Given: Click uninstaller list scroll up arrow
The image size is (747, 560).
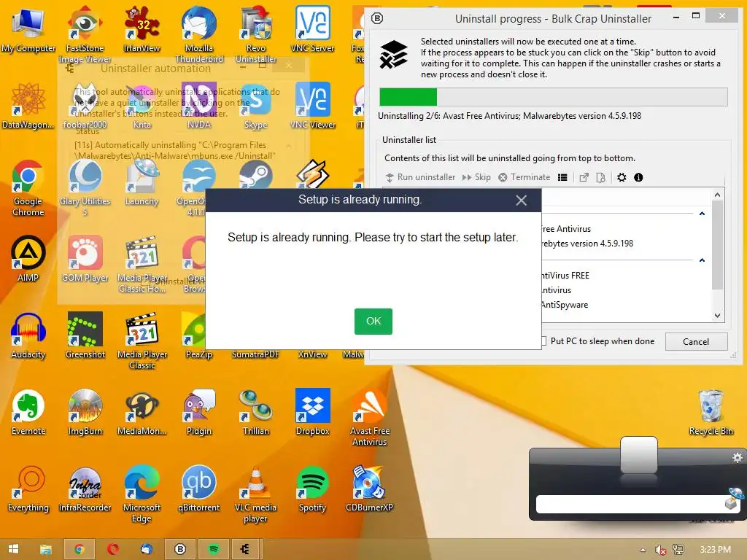Looking at the screenshot, I should [x=718, y=195].
